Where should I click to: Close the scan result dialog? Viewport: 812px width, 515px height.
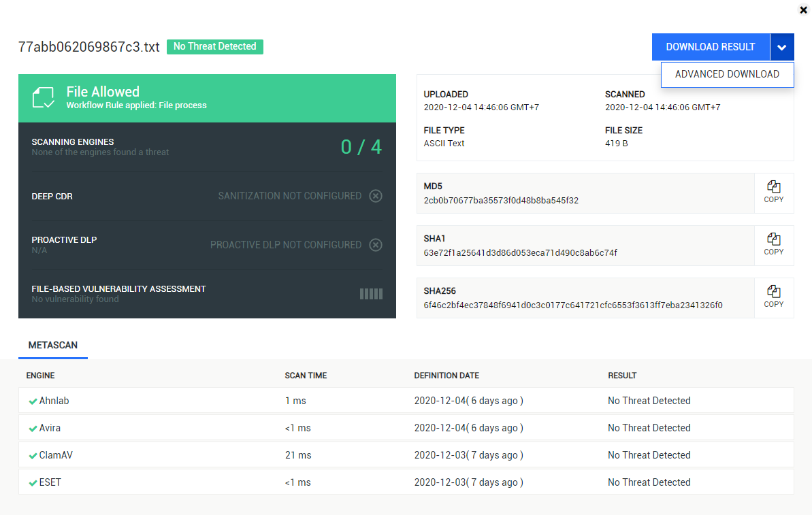click(x=803, y=10)
